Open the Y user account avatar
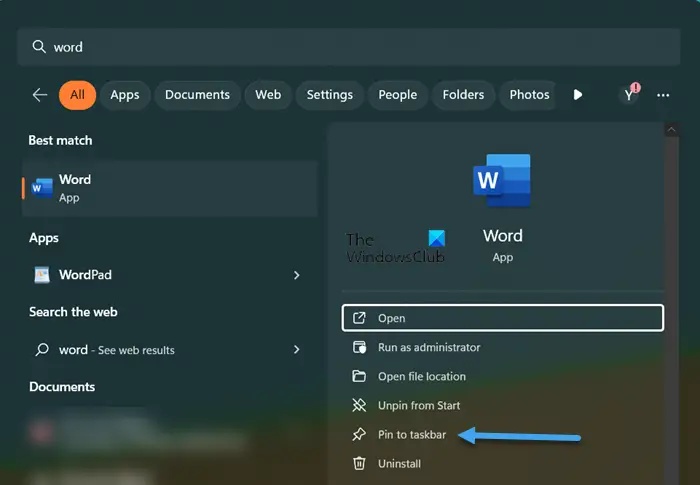The height and width of the screenshot is (485, 700). click(x=629, y=95)
